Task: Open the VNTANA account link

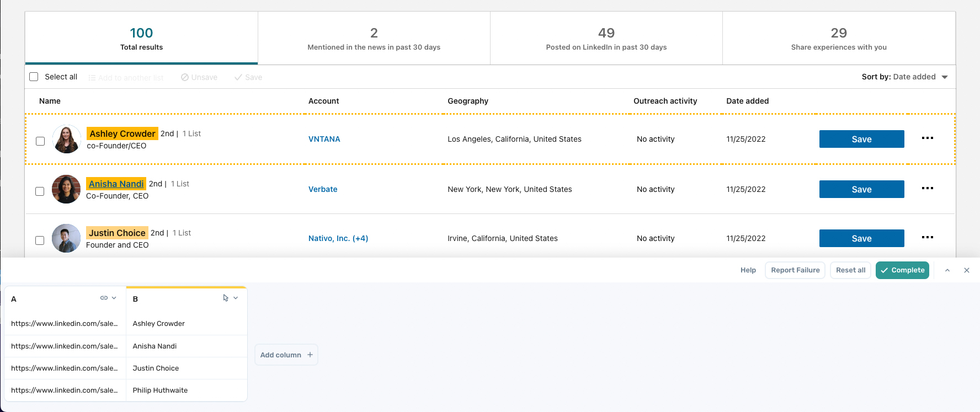Action: click(324, 139)
